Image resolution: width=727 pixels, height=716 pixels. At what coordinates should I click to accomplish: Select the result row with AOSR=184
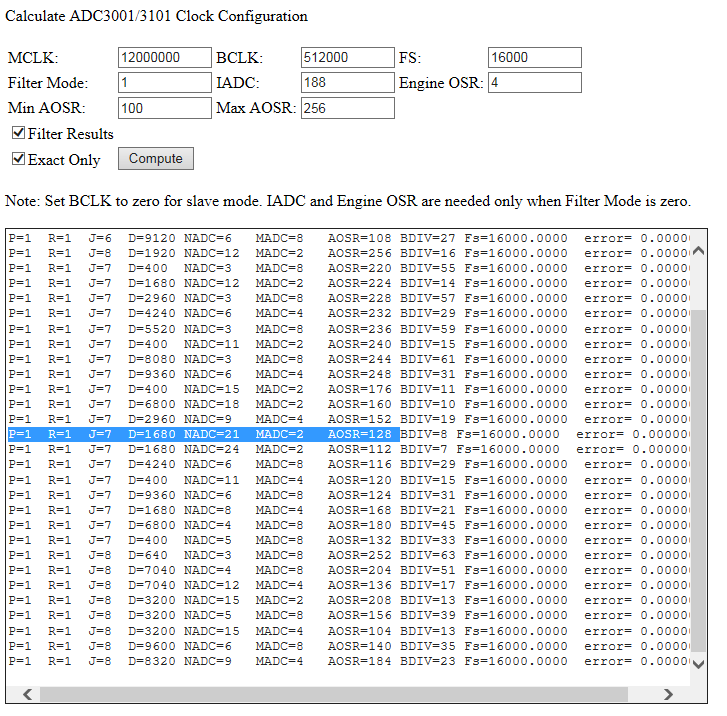click(x=349, y=661)
